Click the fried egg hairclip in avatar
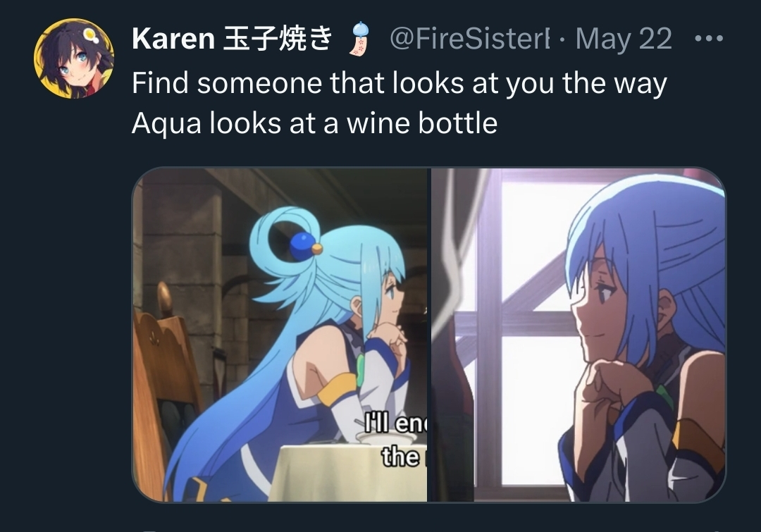Image resolution: width=761 pixels, height=532 pixels. coord(91,35)
